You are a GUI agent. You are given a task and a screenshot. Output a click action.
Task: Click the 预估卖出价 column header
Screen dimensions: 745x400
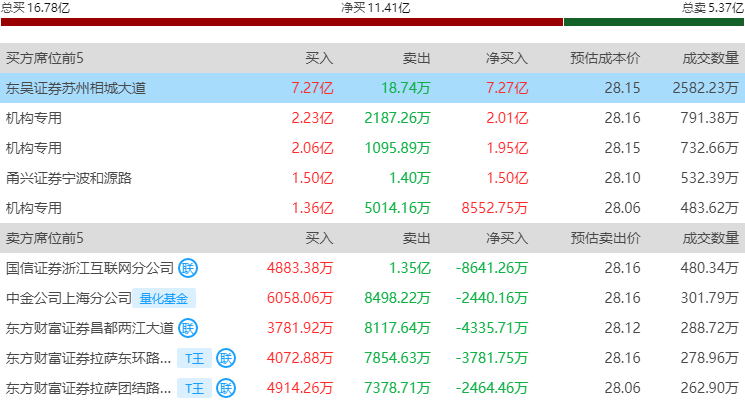pyautogui.click(x=605, y=238)
